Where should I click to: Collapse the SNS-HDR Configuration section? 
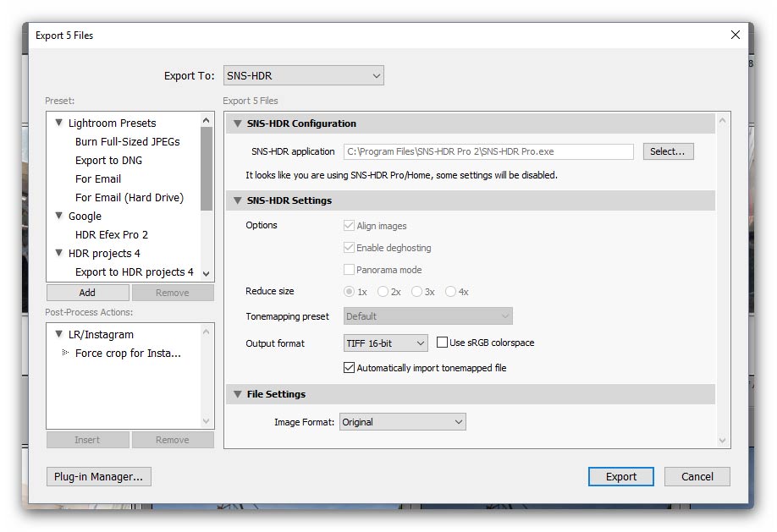click(238, 123)
